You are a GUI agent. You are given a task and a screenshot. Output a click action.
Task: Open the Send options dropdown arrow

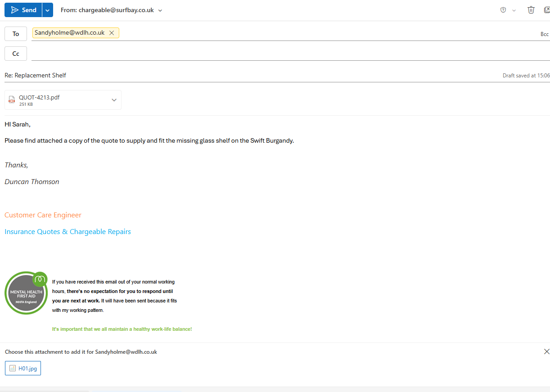(47, 10)
